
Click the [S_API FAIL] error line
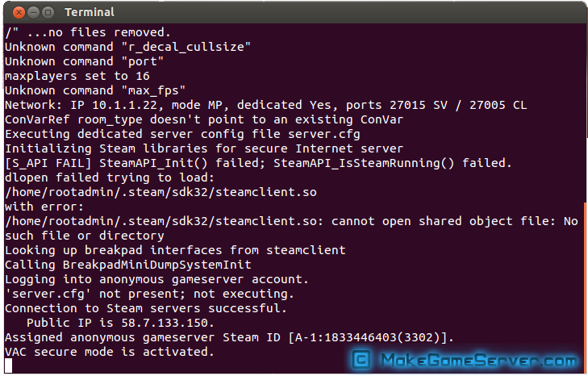[x=258, y=163]
